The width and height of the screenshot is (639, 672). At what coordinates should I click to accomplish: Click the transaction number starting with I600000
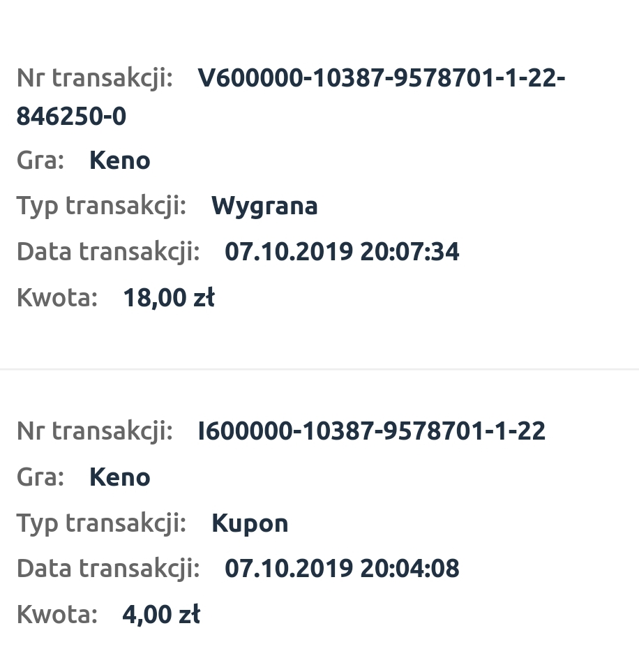371,431
